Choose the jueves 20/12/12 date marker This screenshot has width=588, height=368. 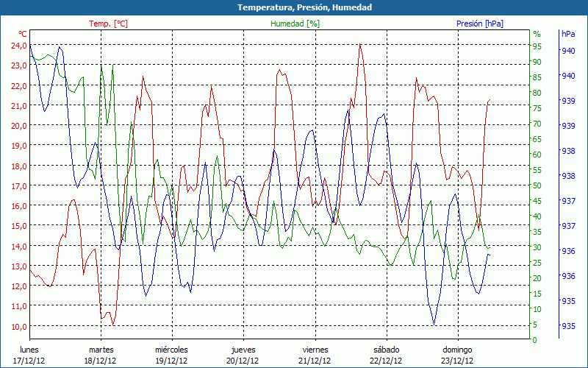[243, 355]
